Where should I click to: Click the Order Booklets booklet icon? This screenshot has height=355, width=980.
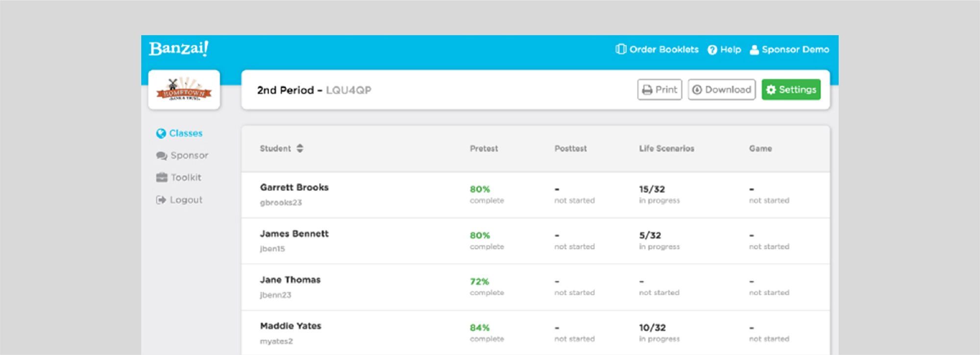click(x=621, y=49)
